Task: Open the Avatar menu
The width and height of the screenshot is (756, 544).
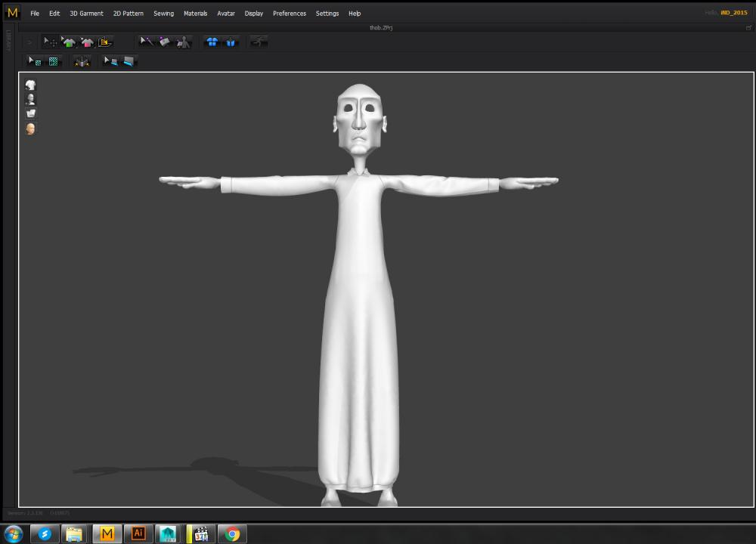Action: click(225, 14)
